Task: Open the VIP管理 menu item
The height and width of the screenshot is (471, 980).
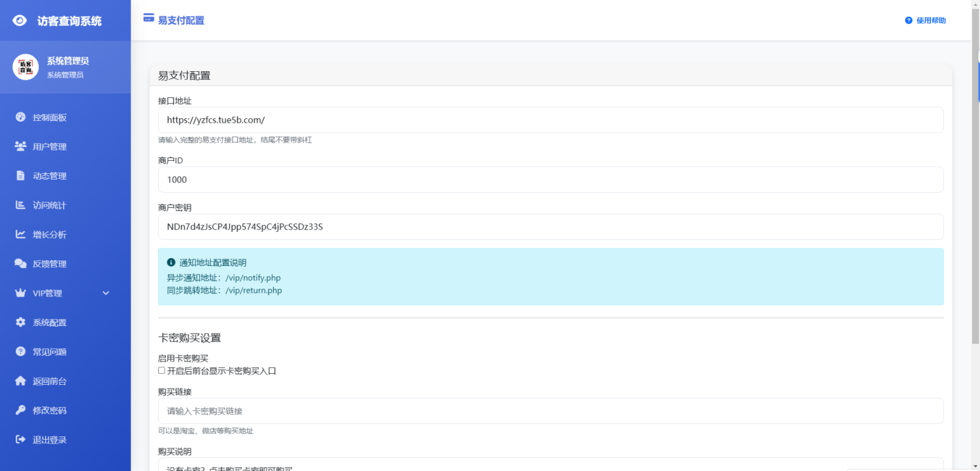Action: (48, 293)
